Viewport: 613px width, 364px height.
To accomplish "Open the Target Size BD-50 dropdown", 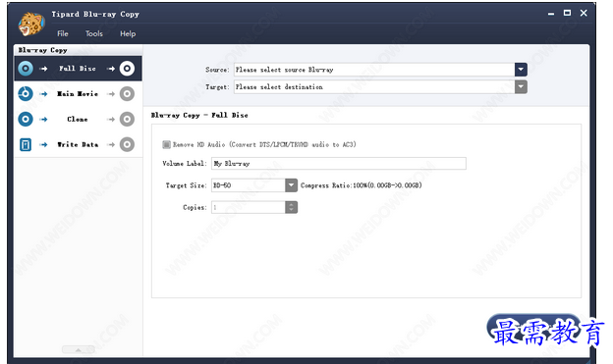I will click(291, 185).
